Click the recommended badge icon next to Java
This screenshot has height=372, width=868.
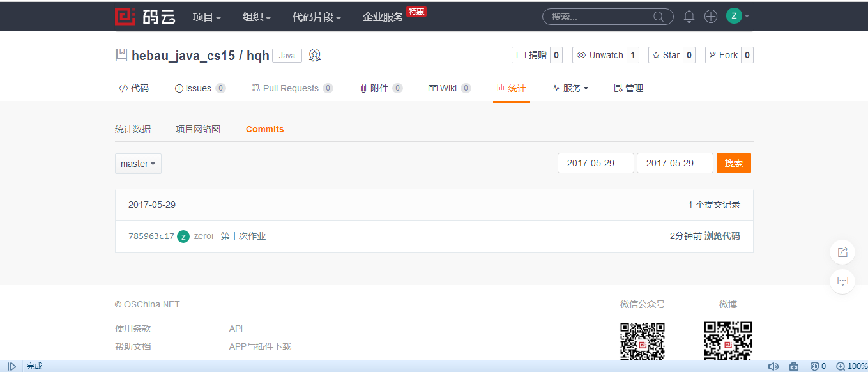point(315,55)
